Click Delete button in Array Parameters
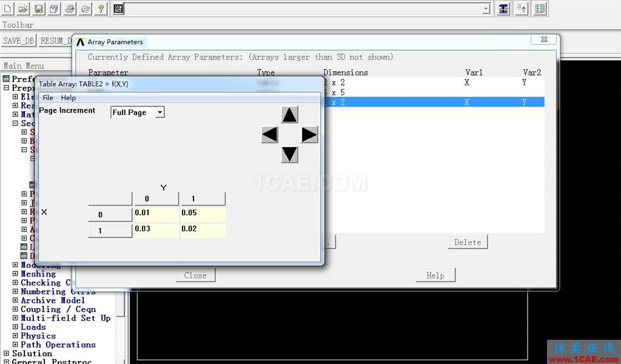Viewport: 621px width, 364px height. [468, 242]
